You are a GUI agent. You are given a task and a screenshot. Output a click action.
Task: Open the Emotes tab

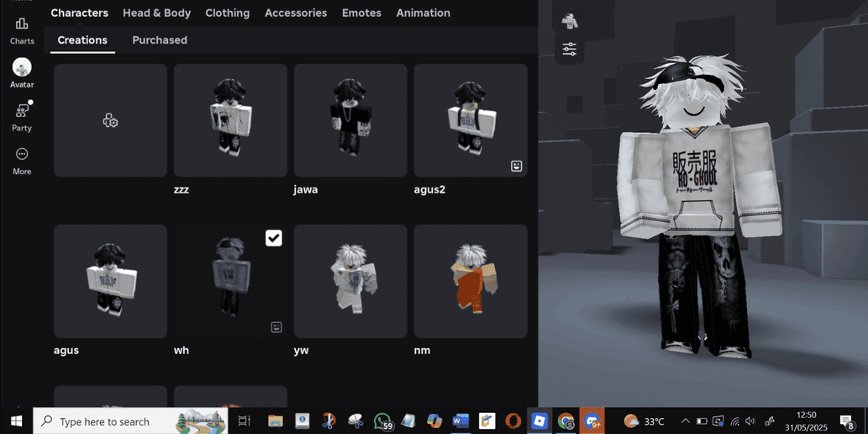pos(361,13)
